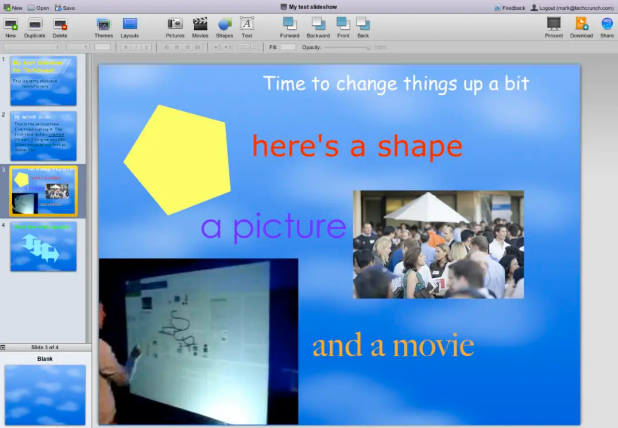Align text left
This screenshot has height=428, width=618.
pos(166,47)
